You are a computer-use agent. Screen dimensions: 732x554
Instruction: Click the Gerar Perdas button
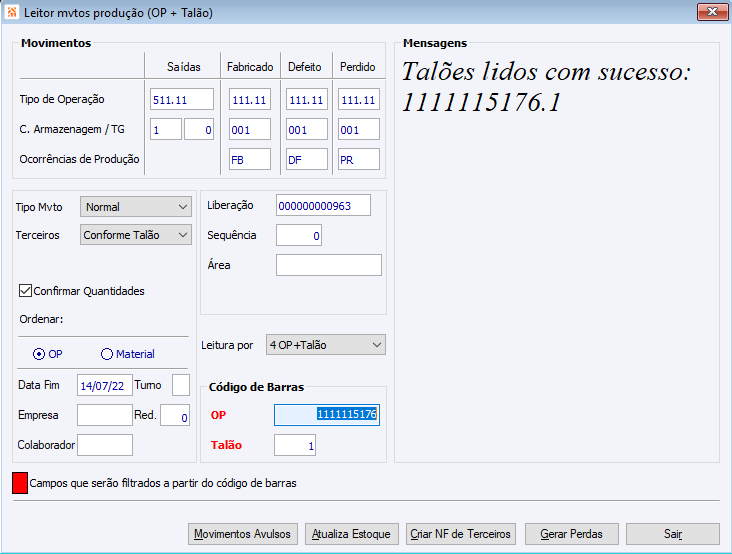point(572,534)
